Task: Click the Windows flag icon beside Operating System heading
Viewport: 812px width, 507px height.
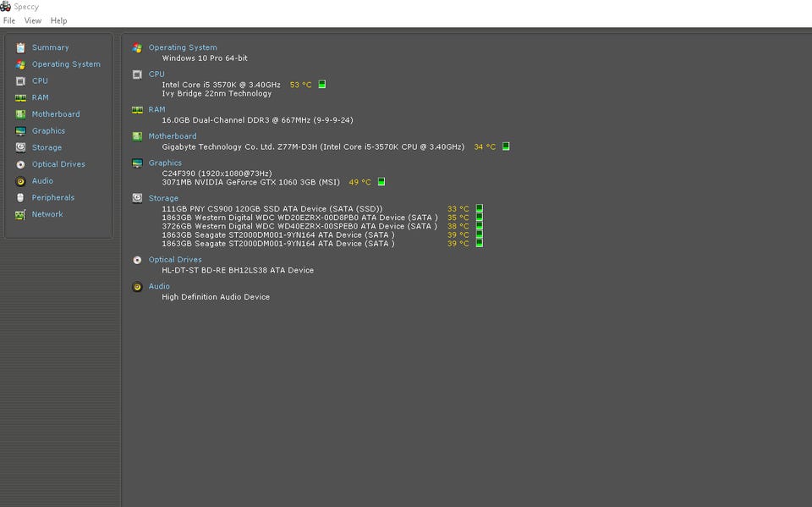Action: (137, 47)
